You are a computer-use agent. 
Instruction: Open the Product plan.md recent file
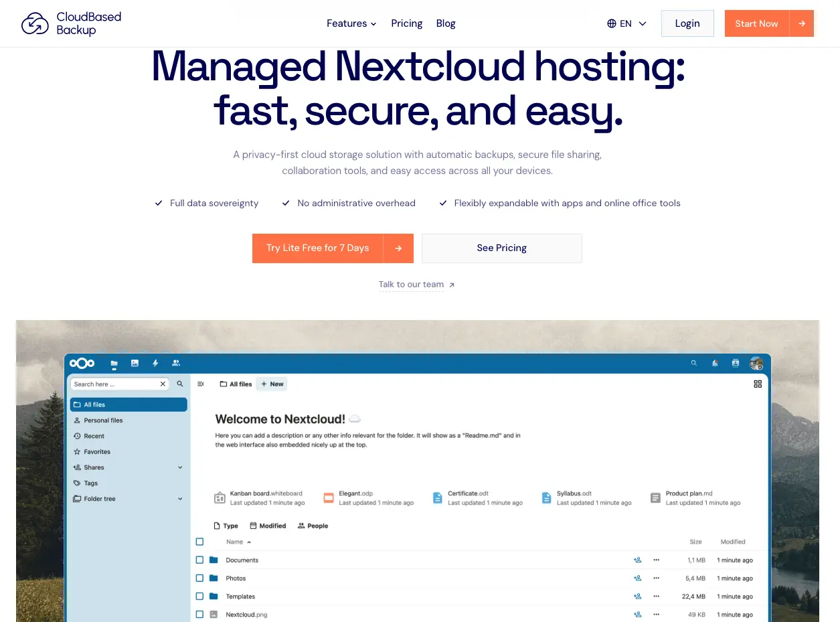point(696,498)
